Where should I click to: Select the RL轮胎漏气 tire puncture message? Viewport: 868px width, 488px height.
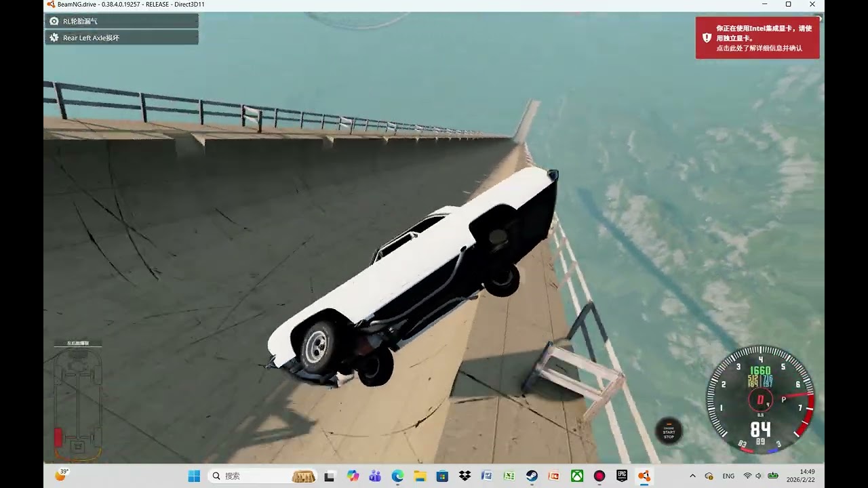coord(121,21)
